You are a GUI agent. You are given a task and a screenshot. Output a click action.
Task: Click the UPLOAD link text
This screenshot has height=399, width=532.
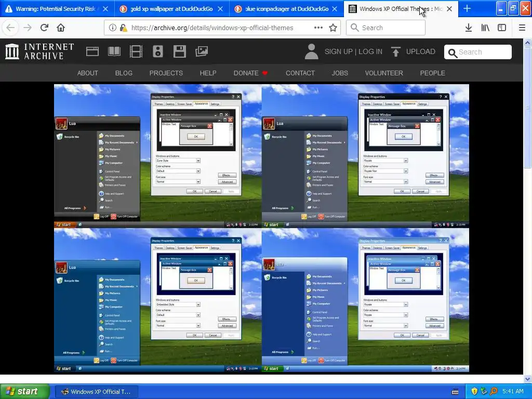(x=421, y=51)
